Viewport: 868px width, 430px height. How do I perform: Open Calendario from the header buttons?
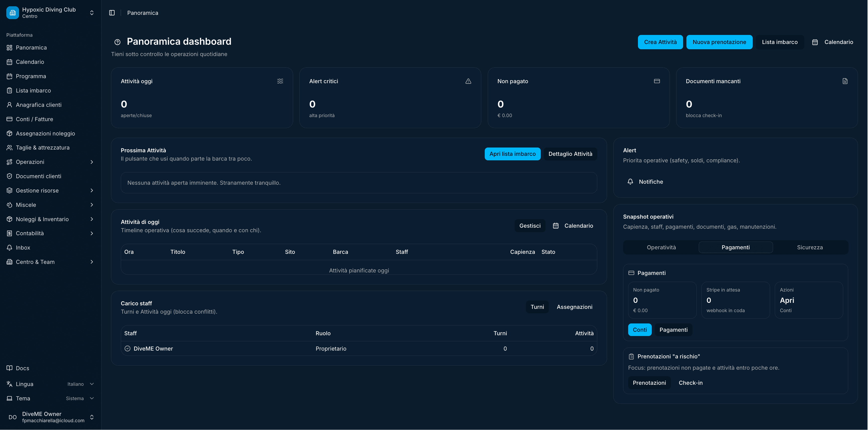(832, 42)
